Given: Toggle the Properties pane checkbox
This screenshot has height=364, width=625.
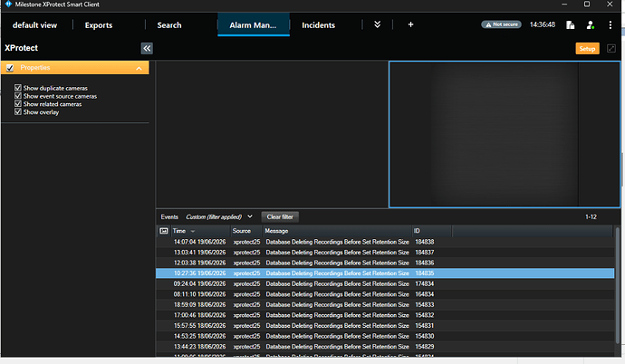Looking at the screenshot, I should pyautogui.click(x=10, y=68).
